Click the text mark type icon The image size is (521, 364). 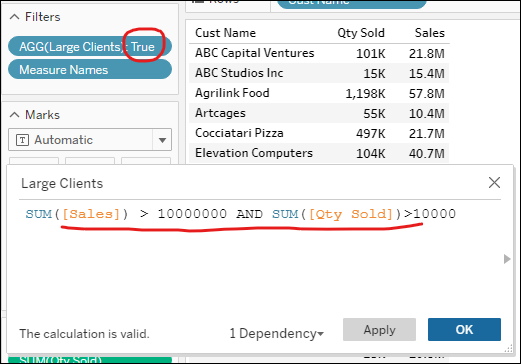[22, 140]
